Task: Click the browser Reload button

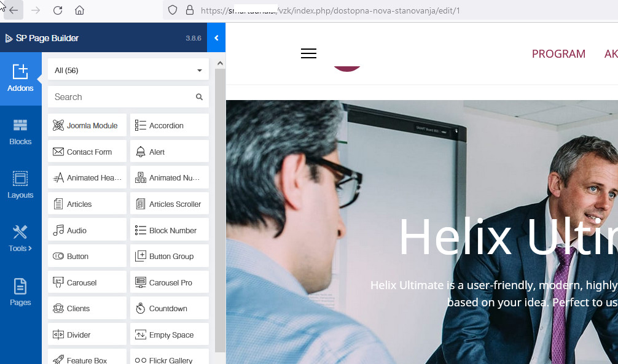Action: (x=58, y=10)
